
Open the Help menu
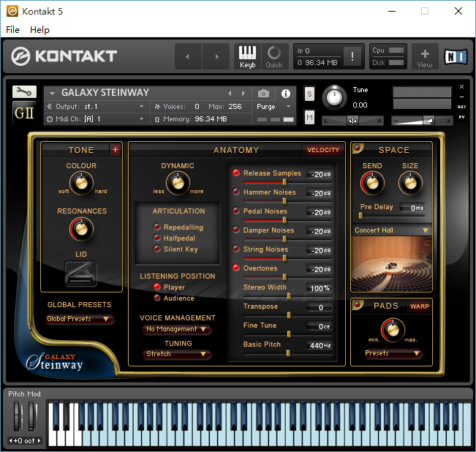(x=39, y=30)
